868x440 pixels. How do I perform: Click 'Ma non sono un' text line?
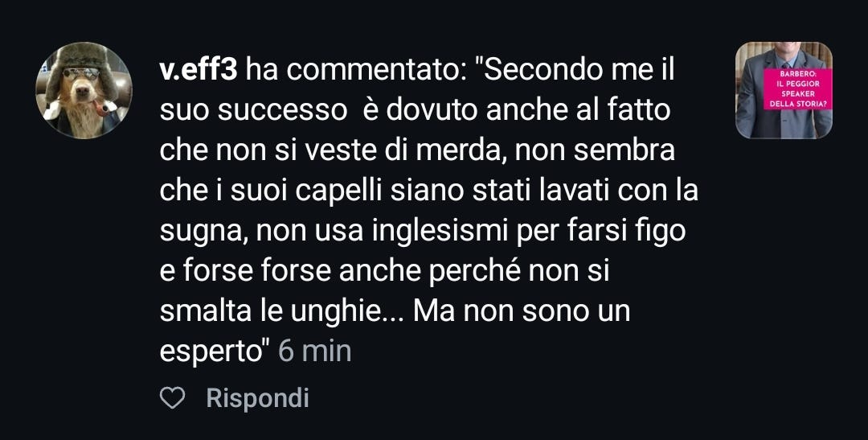tap(522, 311)
